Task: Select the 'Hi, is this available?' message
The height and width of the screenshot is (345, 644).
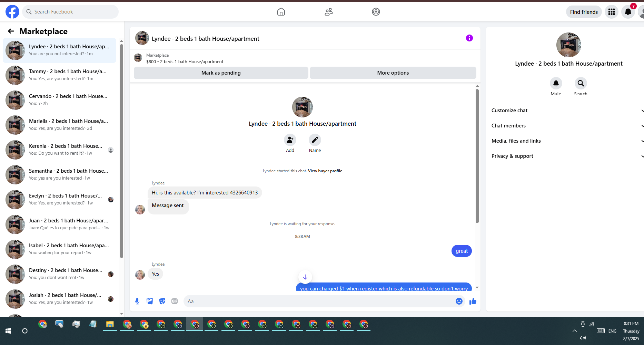Action: [205, 193]
